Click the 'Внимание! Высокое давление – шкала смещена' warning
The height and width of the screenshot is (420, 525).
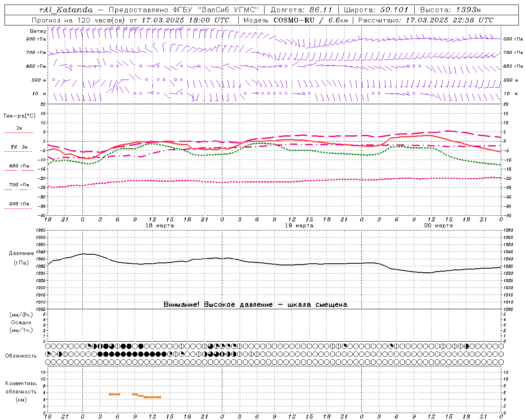point(256,305)
